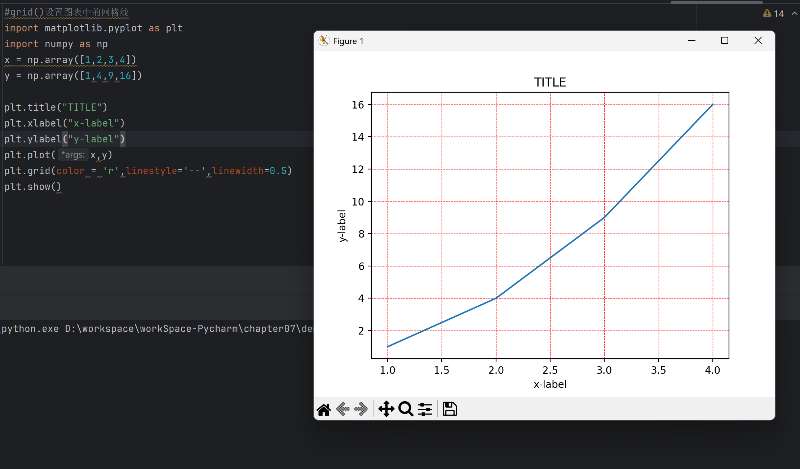
Task: Click the y = np.array line
Action: (73, 76)
